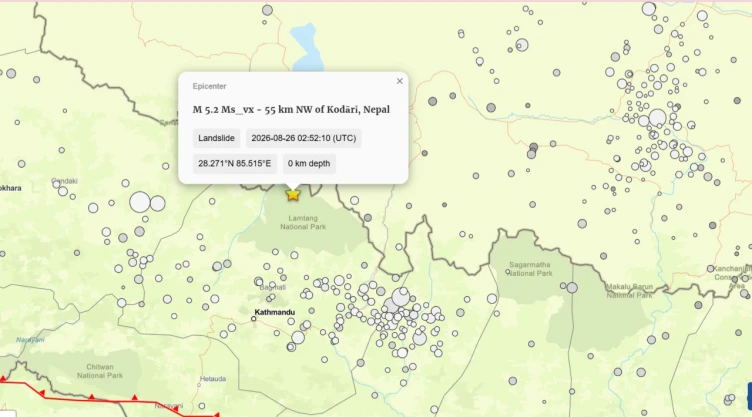The image size is (752, 417).
Task: Select the 28.271°N 85.515°E coordinates chip
Action: click(x=235, y=164)
